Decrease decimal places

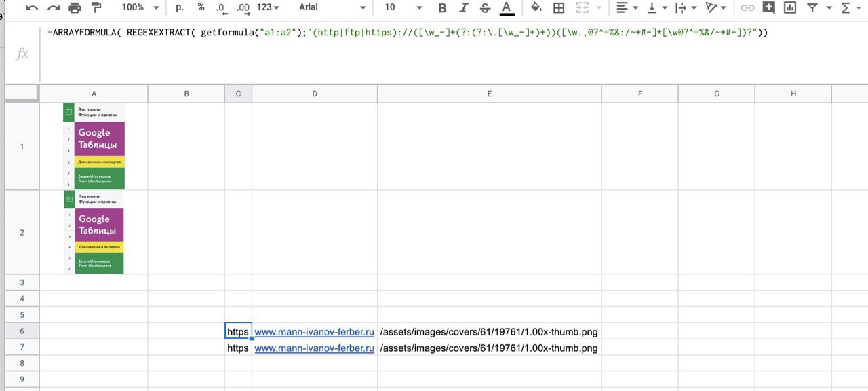tap(222, 7)
